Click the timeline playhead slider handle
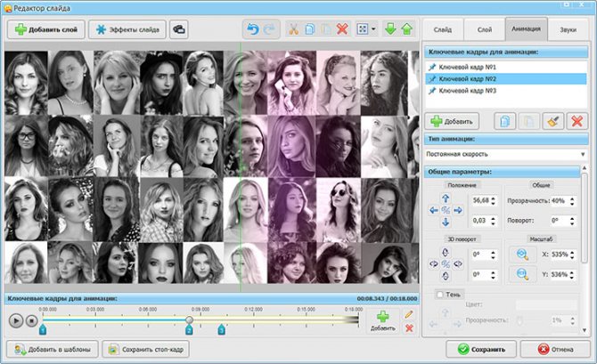 (x=189, y=319)
